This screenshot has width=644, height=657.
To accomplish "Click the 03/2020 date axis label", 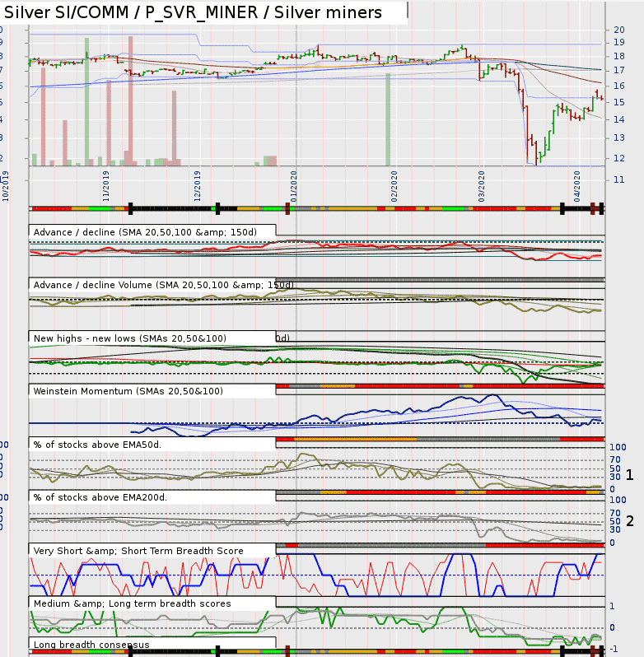I will tap(482, 186).
